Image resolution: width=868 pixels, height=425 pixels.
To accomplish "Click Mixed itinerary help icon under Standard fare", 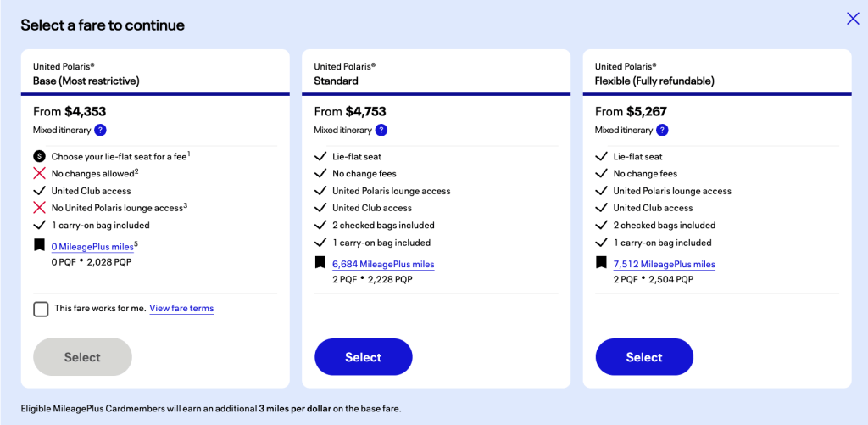I will [x=381, y=130].
